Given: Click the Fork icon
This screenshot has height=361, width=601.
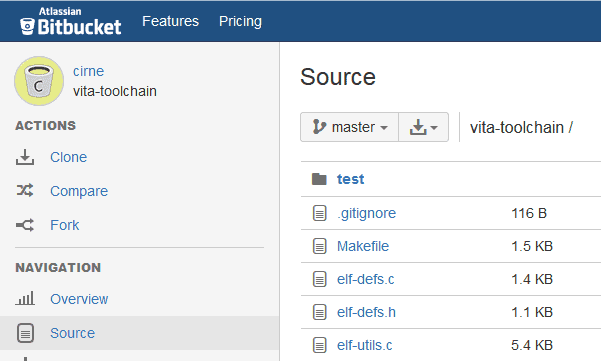Looking at the screenshot, I should coord(25,225).
